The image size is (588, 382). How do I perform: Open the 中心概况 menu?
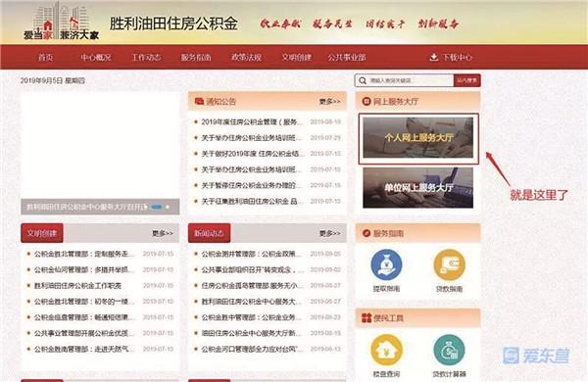click(96, 58)
